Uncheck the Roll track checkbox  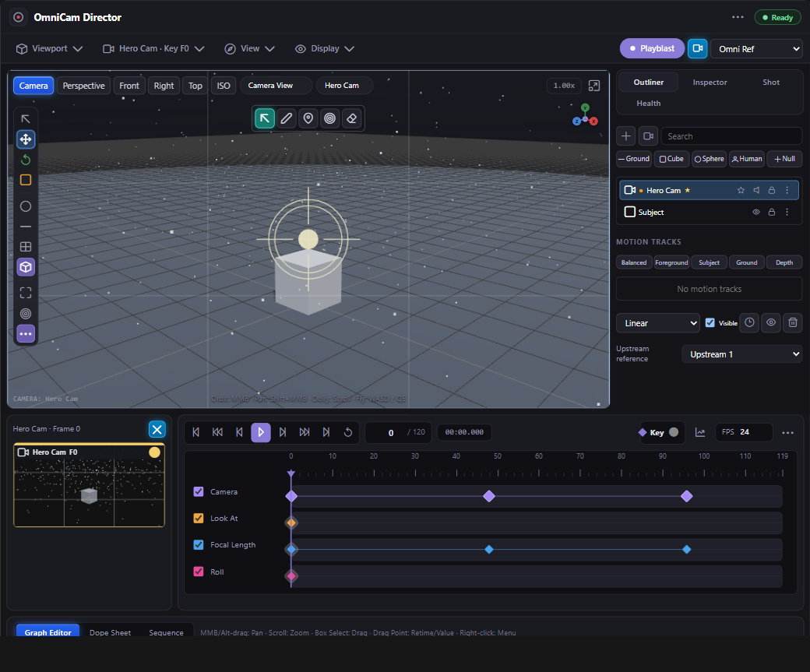tap(199, 572)
